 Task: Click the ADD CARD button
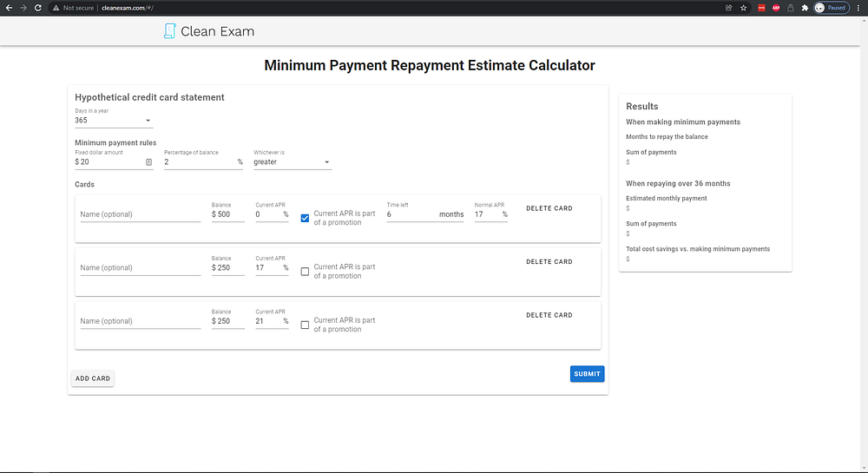pos(93,378)
